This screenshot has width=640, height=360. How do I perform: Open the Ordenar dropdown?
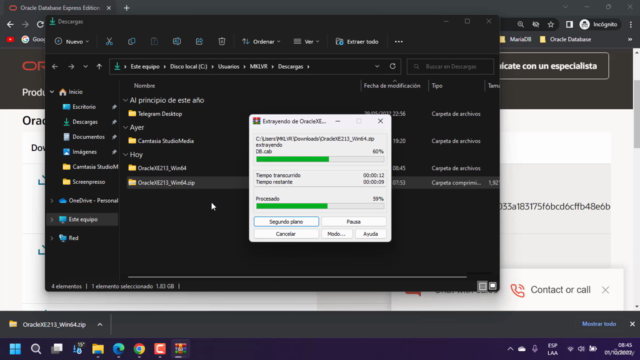click(x=261, y=42)
